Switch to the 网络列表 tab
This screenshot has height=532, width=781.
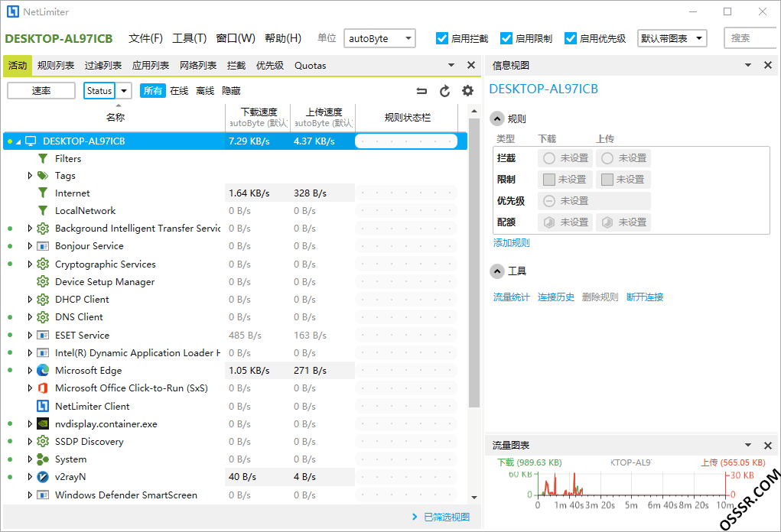pyautogui.click(x=198, y=66)
